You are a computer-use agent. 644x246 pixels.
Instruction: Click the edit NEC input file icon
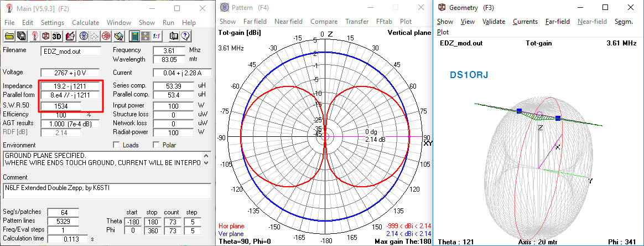point(70,36)
